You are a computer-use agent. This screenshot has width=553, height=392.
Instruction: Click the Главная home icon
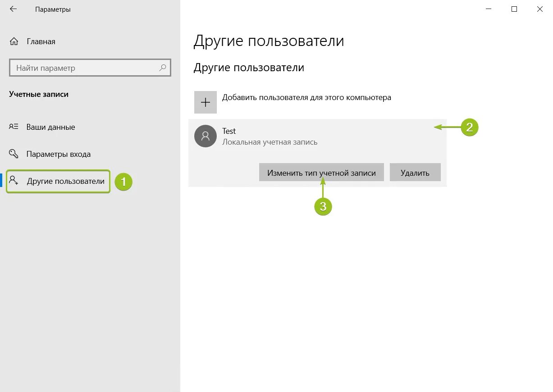coord(14,41)
